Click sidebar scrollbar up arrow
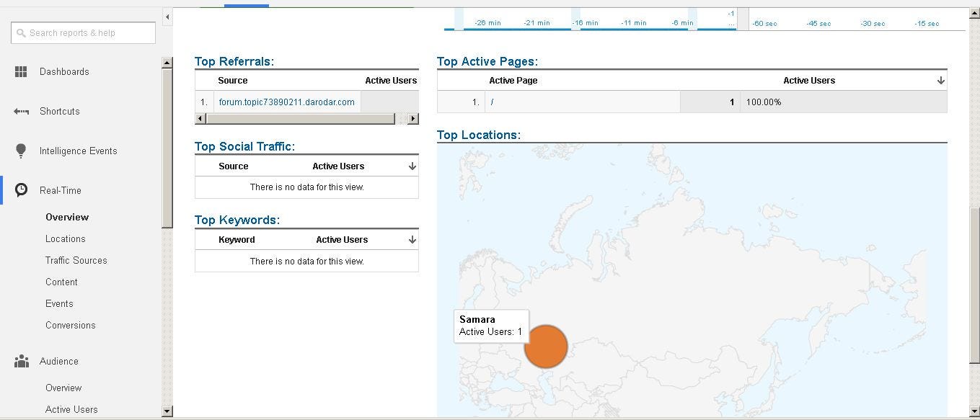 [x=167, y=63]
